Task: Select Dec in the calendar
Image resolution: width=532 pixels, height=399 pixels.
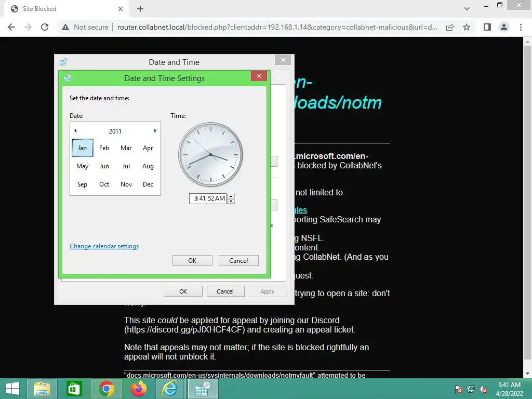Action: pyautogui.click(x=148, y=184)
